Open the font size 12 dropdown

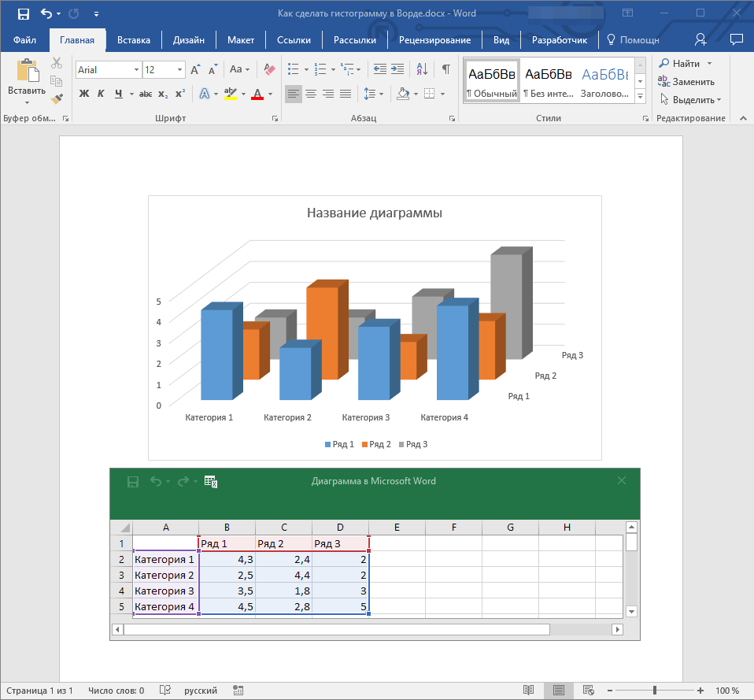click(180, 70)
